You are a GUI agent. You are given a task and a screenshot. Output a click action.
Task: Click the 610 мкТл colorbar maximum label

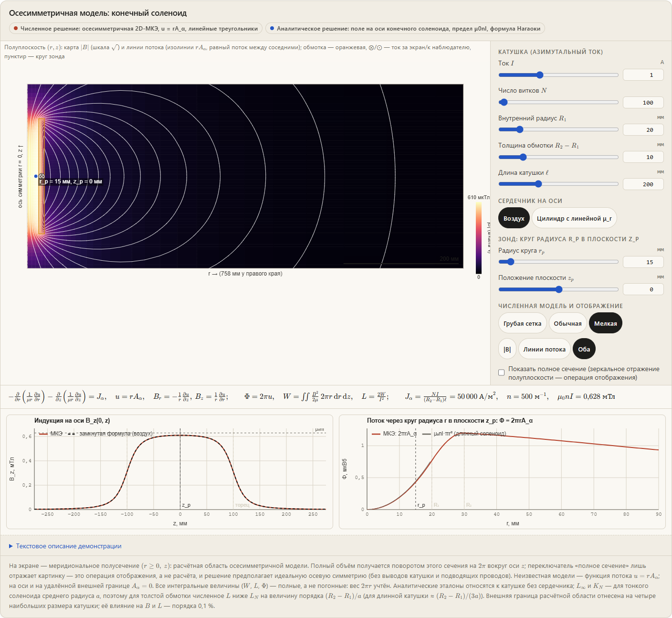(478, 197)
